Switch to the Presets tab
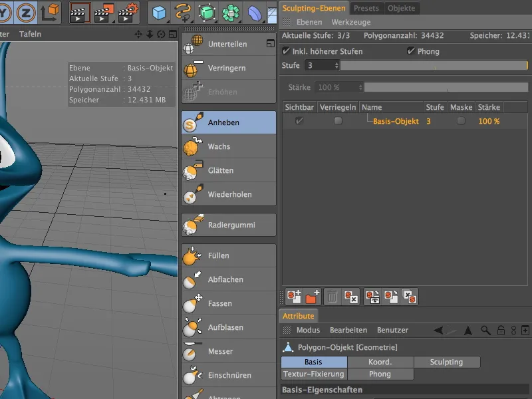 pos(366,8)
